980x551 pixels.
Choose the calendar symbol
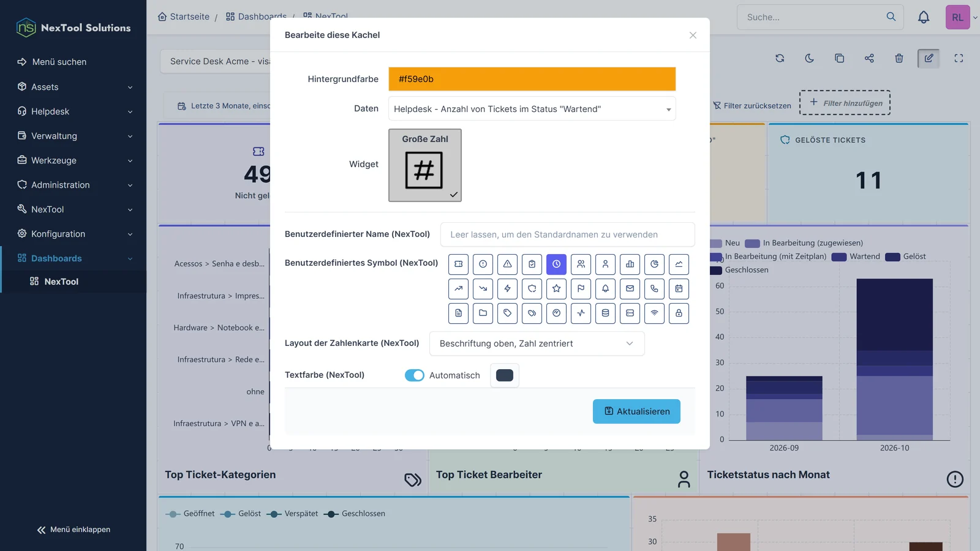pyautogui.click(x=679, y=288)
